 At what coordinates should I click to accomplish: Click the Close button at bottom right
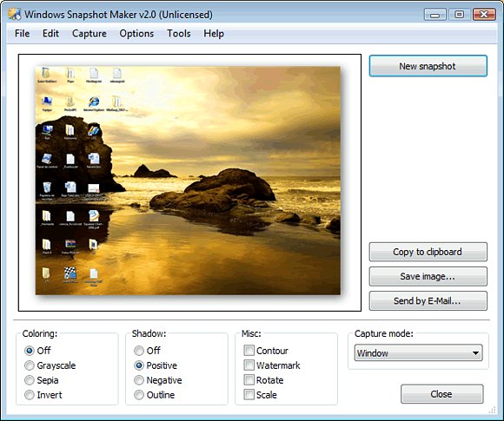click(441, 394)
